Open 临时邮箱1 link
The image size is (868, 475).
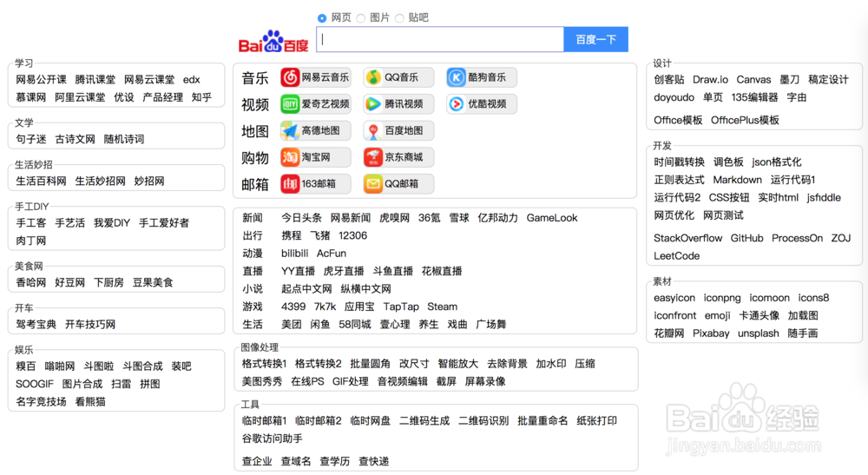[264, 421]
